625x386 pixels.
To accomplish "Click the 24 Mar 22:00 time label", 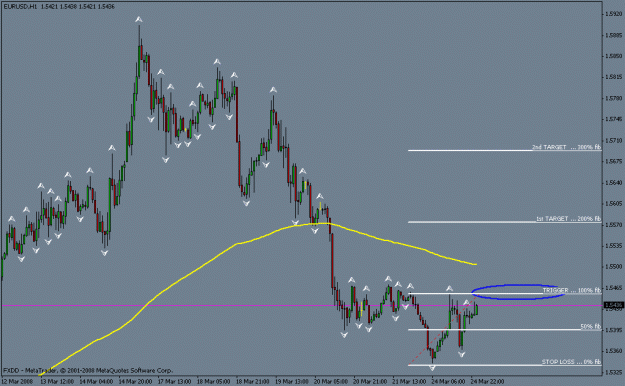I will click(x=487, y=381).
